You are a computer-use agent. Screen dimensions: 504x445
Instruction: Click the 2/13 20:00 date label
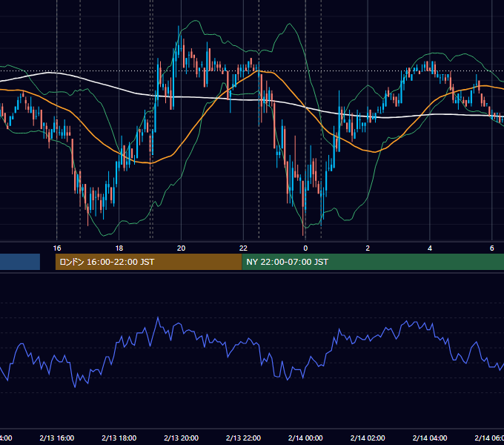pos(182,438)
